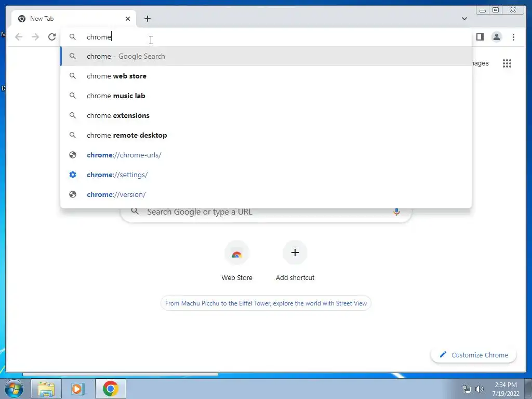
Task: Choose 'chrome - Google Search' suggestion
Action: [266, 56]
